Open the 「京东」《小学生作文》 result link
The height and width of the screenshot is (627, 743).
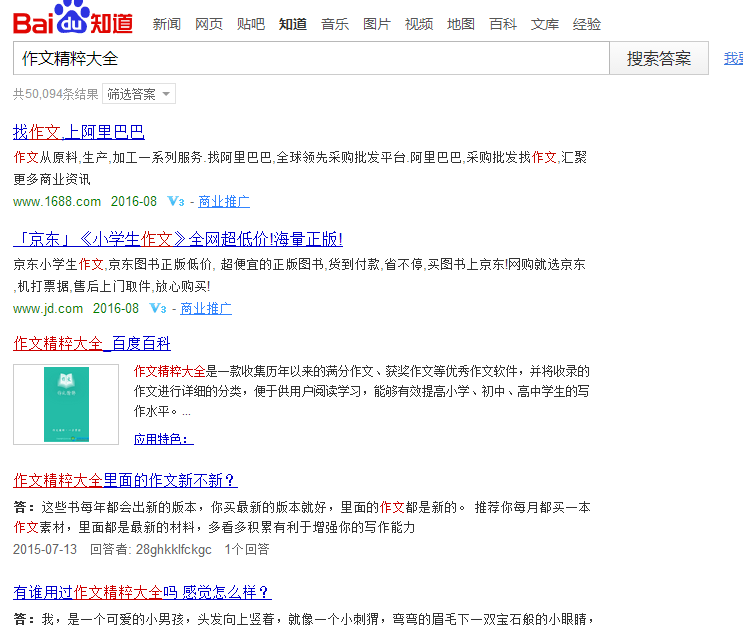[178, 239]
